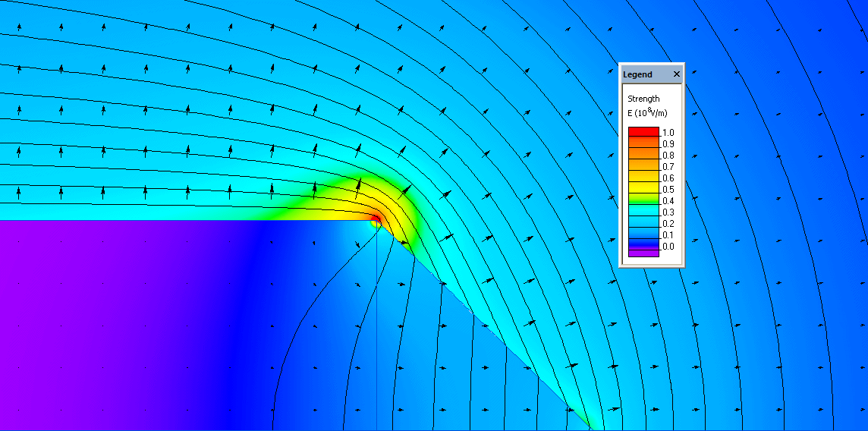
Task: Click the '0.1' legend value
Action: pyautogui.click(x=668, y=235)
